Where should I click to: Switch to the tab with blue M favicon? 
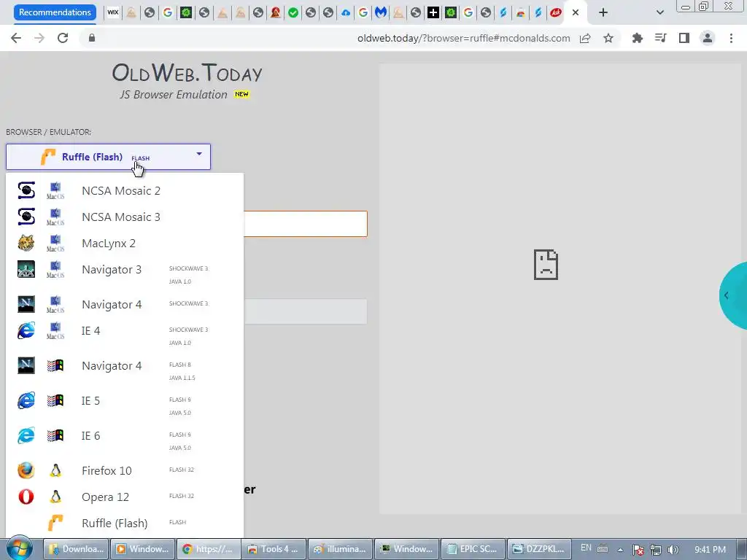coord(381,12)
